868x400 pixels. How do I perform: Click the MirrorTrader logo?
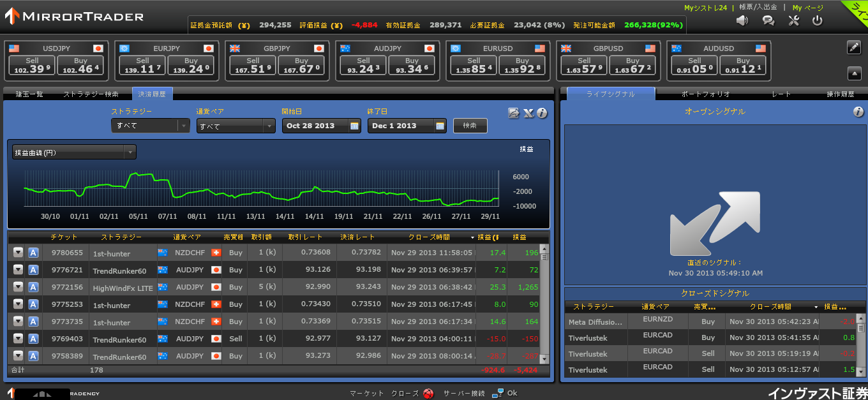[x=75, y=16]
